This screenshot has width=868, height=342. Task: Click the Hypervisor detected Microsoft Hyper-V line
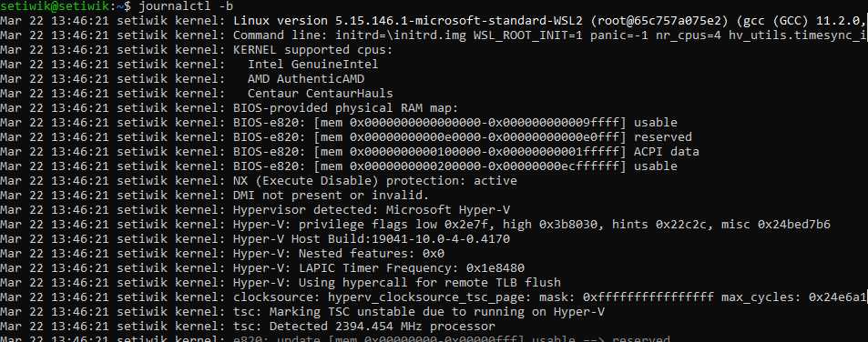[x=255, y=210]
